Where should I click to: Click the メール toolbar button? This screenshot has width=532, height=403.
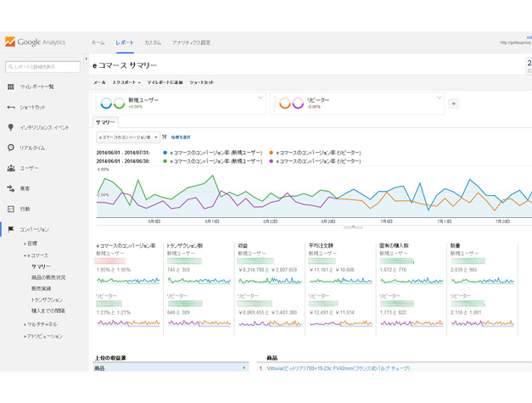(x=99, y=82)
